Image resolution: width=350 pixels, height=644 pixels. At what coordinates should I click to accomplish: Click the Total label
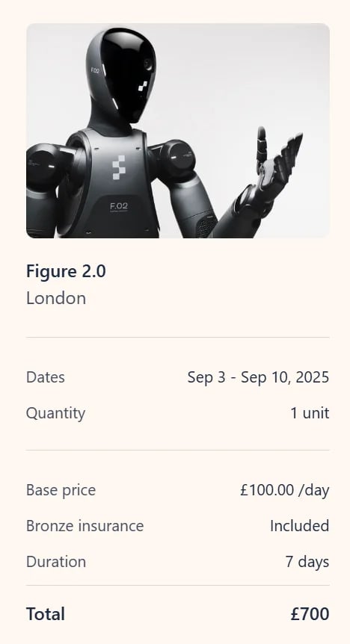45,614
